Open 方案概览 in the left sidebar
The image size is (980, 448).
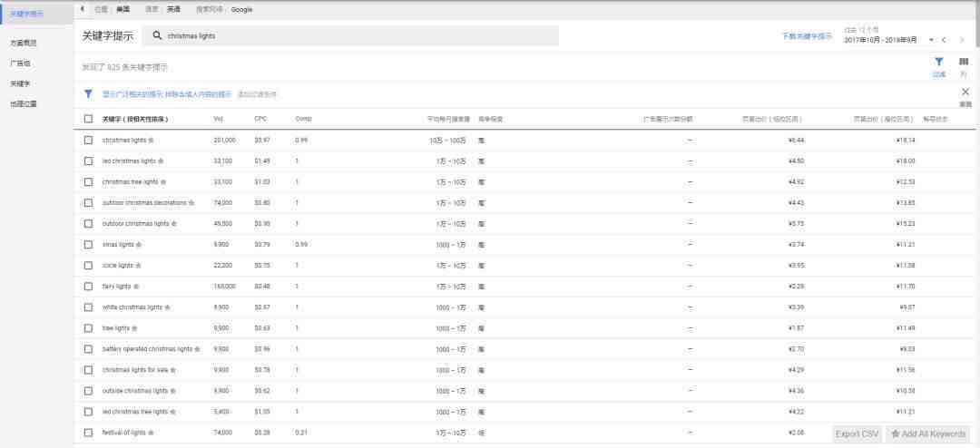[x=23, y=44]
